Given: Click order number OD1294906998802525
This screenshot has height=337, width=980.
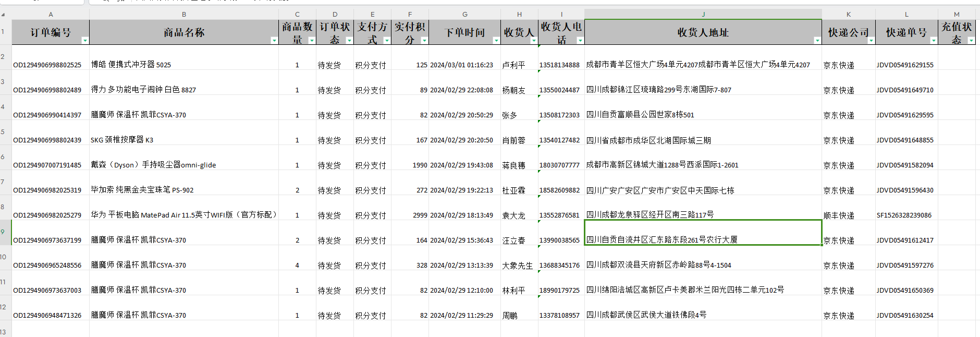Looking at the screenshot, I should click(x=47, y=65).
